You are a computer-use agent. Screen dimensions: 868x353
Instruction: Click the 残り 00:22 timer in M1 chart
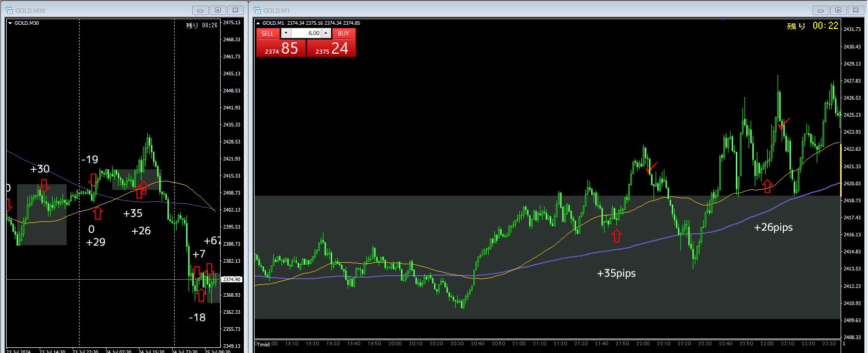coord(812,25)
